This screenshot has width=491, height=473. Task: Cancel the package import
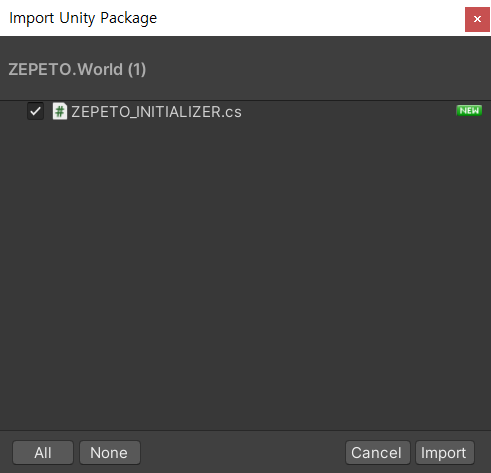coord(378,453)
